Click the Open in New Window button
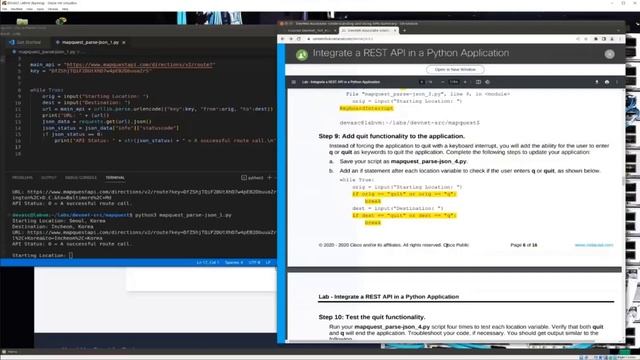The height and width of the screenshot is (360, 640). click(455, 69)
